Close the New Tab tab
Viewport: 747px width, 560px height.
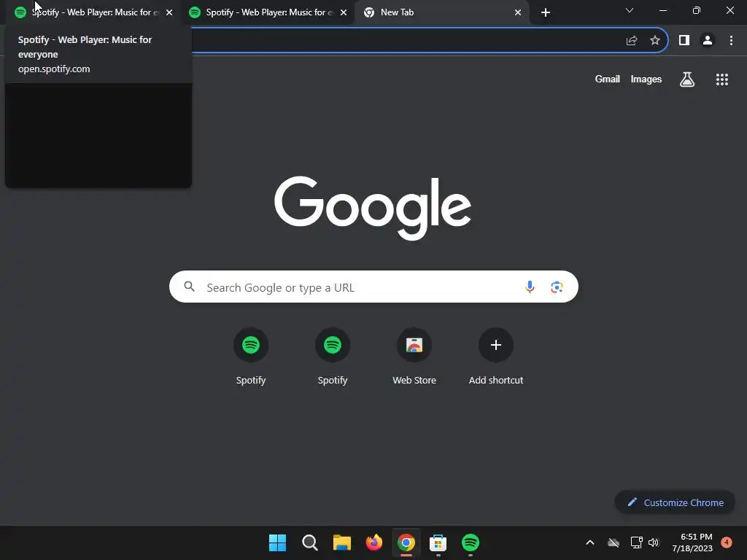(518, 12)
